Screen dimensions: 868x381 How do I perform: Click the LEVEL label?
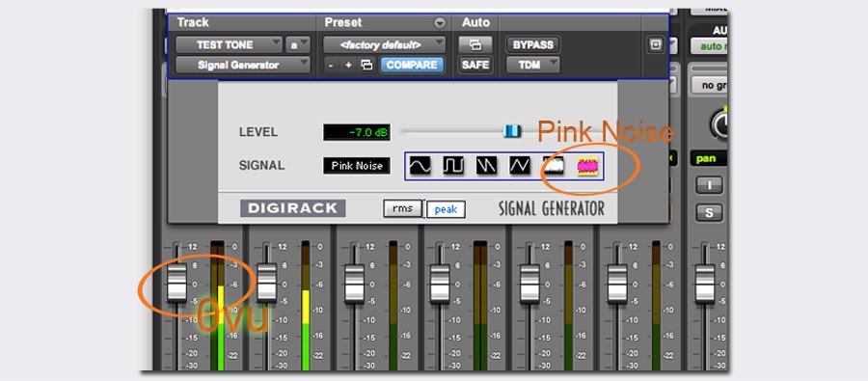[258, 132]
